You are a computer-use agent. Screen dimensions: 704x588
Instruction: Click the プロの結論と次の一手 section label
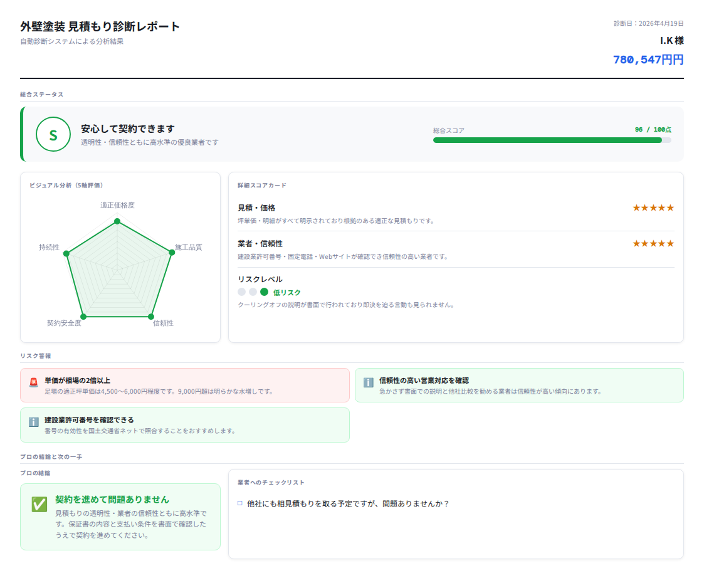point(51,457)
